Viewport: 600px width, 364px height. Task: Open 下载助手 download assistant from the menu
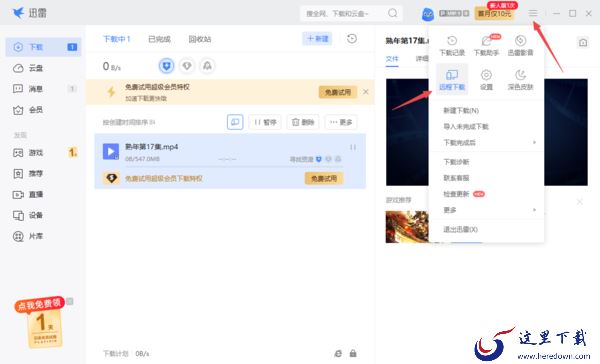(x=486, y=45)
